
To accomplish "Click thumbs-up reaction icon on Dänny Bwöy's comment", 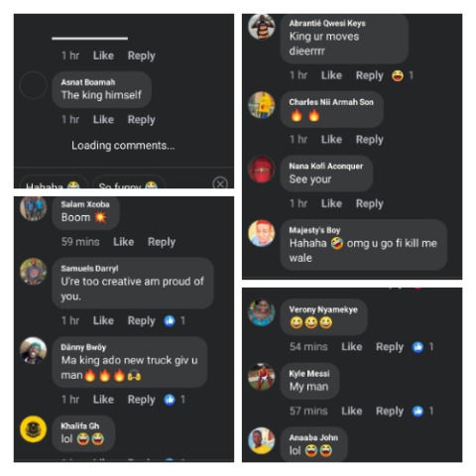I will 170,400.
